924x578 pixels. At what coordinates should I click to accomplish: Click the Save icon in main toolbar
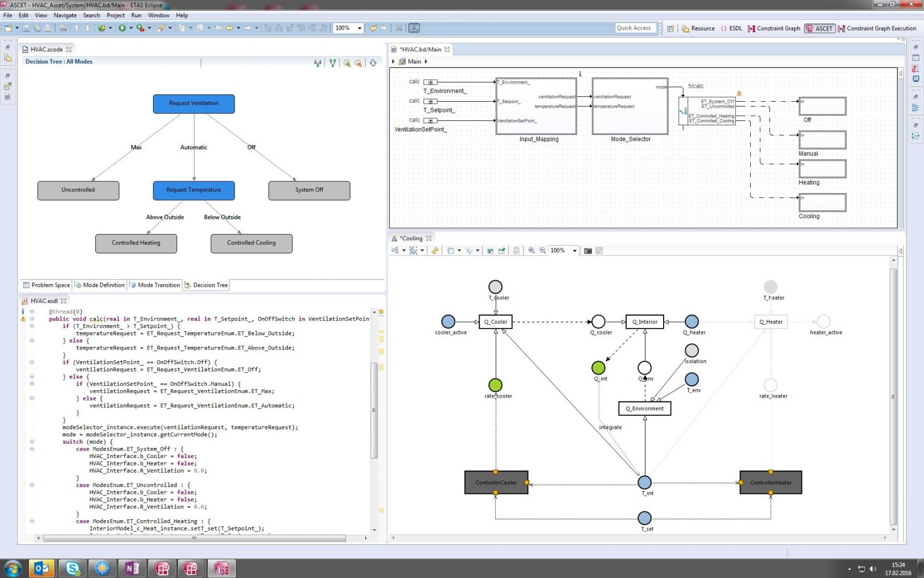[x=26, y=28]
